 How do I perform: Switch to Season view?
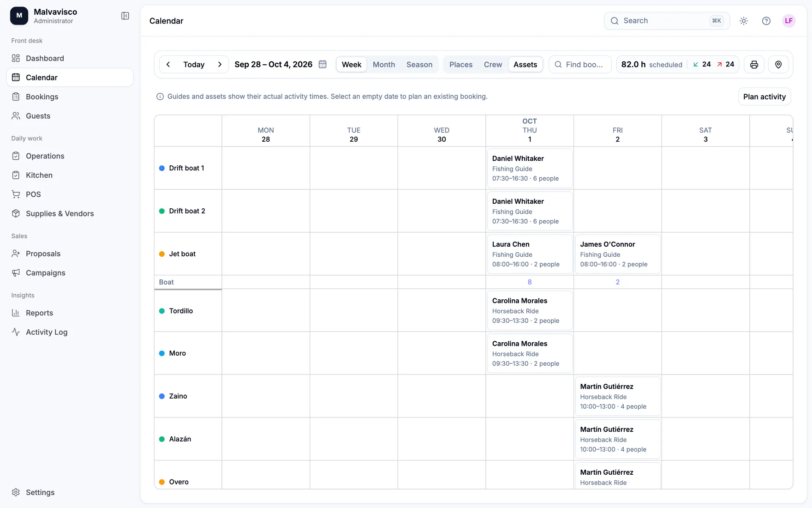pyautogui.click(x=419, y=65)
